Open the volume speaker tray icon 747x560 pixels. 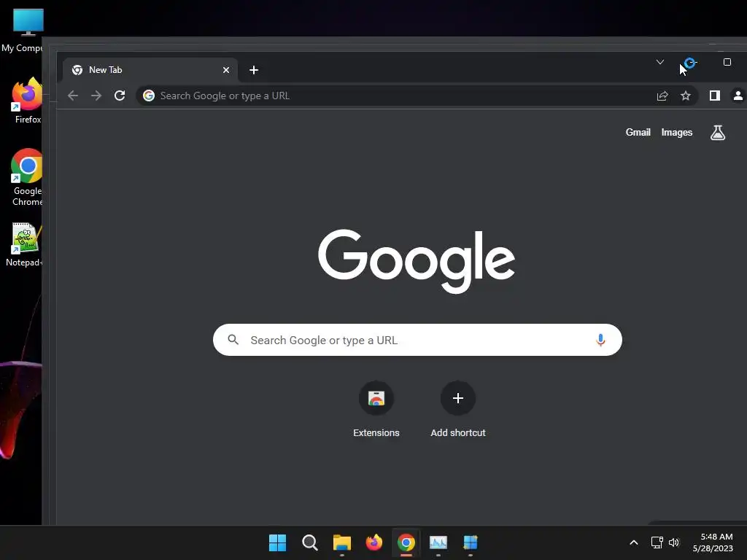tap(673, 542)
